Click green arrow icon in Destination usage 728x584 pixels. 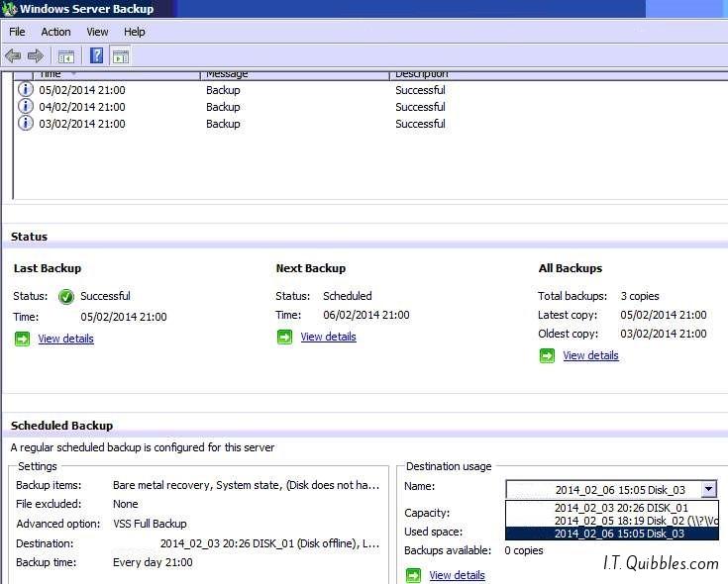tap(413, 575)
